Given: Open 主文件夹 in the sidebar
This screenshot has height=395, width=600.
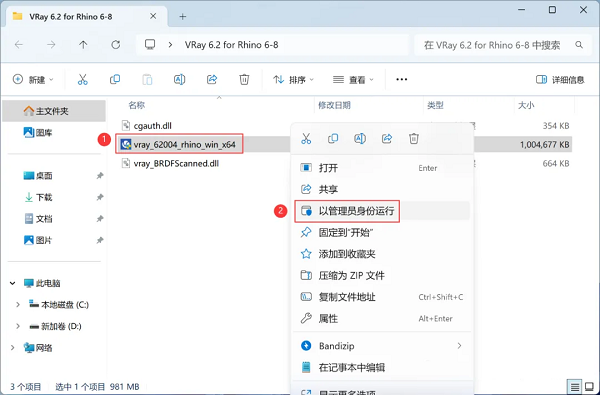Looking at the screenshot, I should tap(54, 111).
